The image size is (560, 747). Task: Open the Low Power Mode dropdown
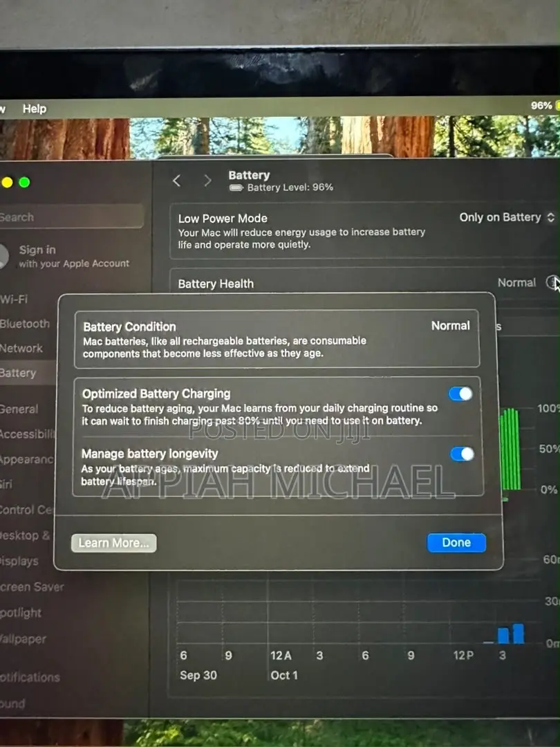tap(507, 218)
